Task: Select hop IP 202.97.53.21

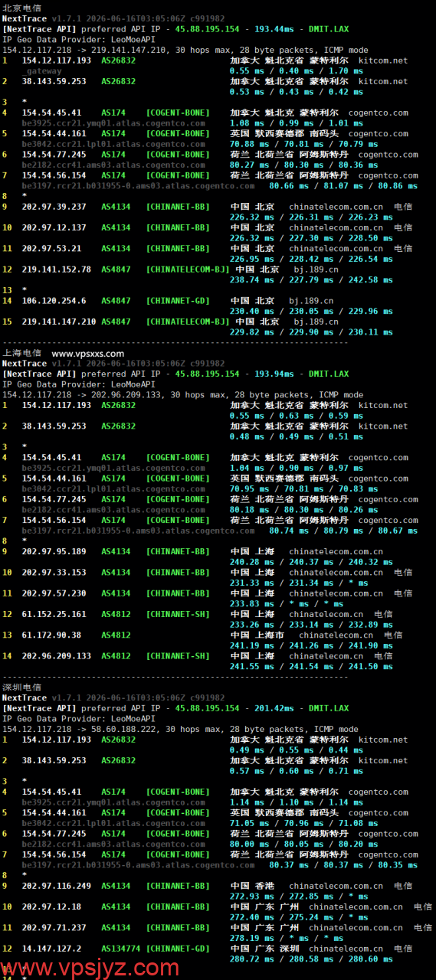Action: [52, 248]
